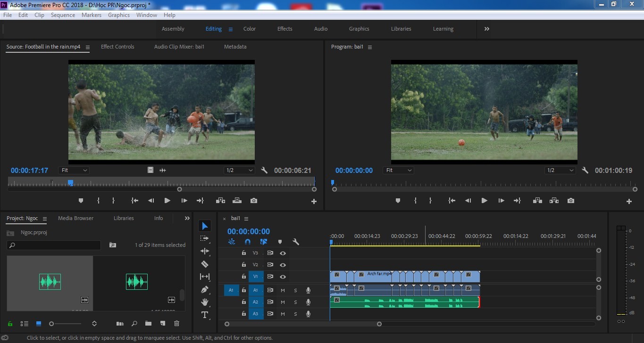Screen dimensions: 644x343
Task: Open the Source monitor 1/2 resolution dropdown
Action: 239,170
